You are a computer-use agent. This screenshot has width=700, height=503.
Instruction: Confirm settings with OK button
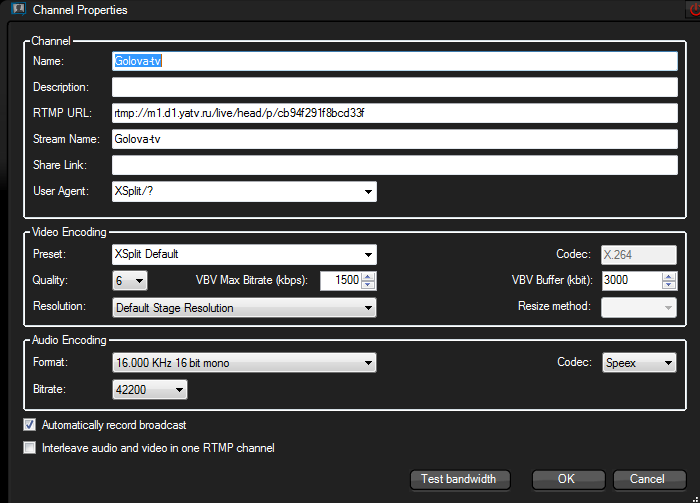click(x=568, y=479)
